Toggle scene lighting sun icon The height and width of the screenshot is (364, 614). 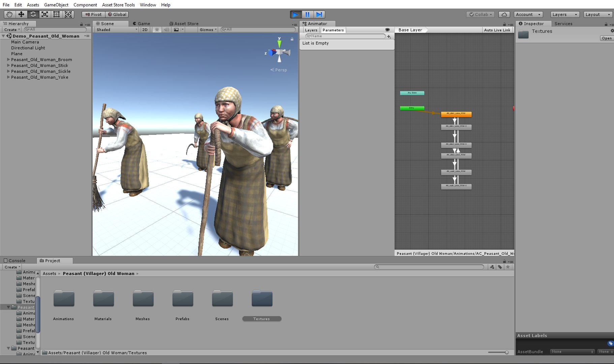tap(157, 30)
